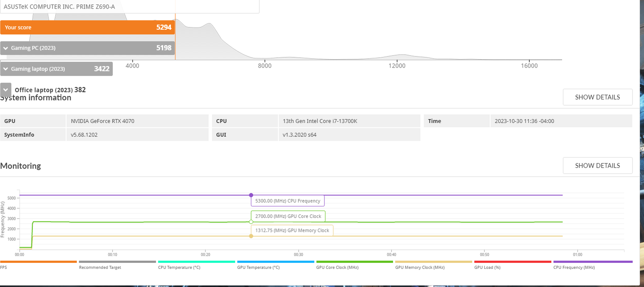Select the time value 2023-10-30 11:36 -04:00

pyautogui.click(x=524, y=121)
